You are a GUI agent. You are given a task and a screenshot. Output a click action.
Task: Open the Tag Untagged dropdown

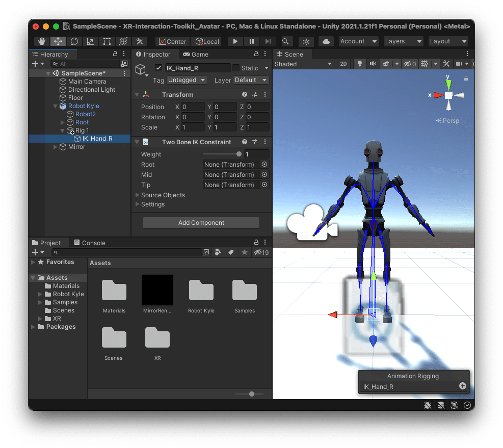tap(187, 80)
